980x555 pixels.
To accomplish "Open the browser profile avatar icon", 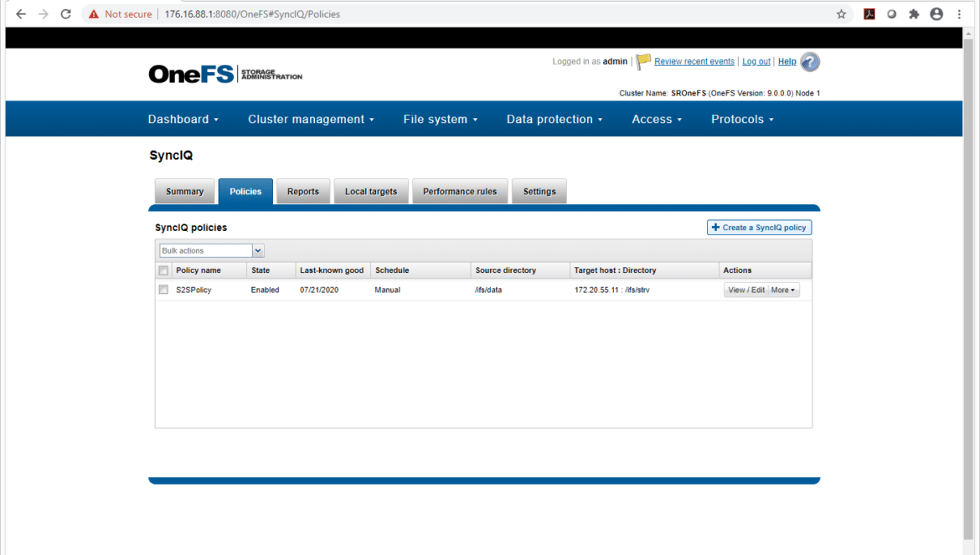I will tap(936, 13).
